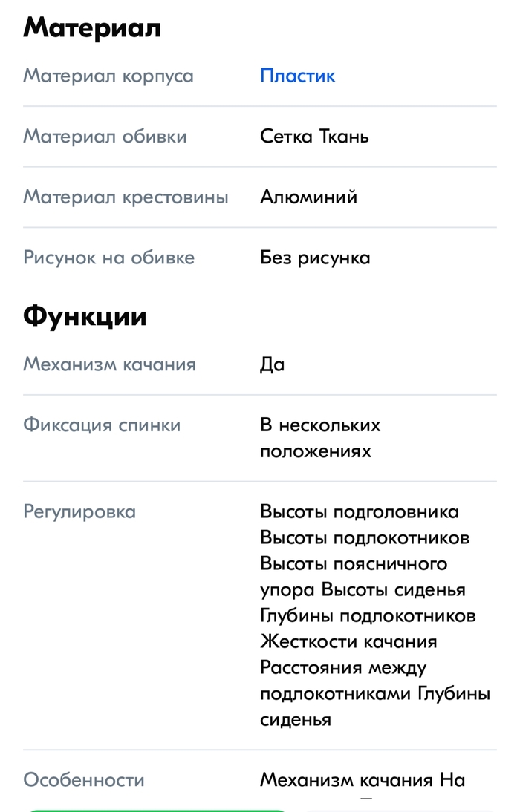Tap the "В нескольких положениях" value
The width and height of the screenshot is (520, 812).
[319, 438]
